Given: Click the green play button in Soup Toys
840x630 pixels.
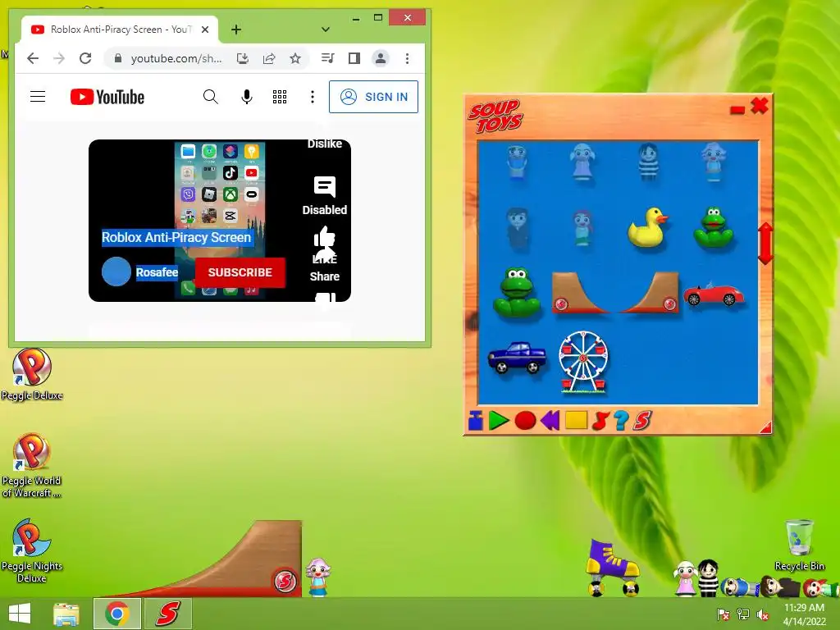Looking at the screenshot, I should click(498, 421).
